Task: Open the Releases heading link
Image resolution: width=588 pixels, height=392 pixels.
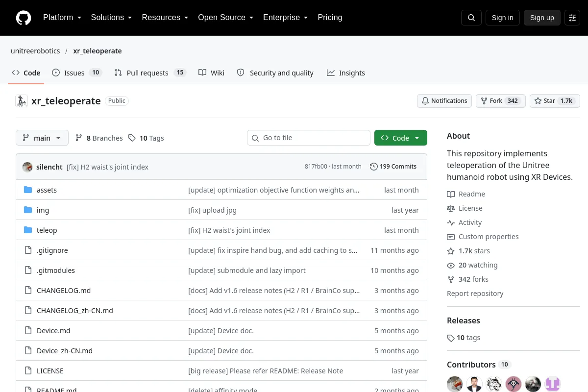Action: click(464, 320)
